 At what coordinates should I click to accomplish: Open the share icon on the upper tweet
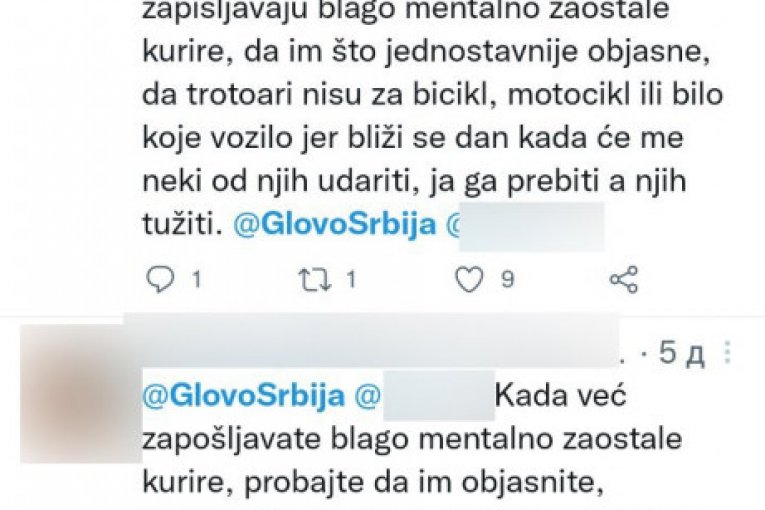click(624, 280)
